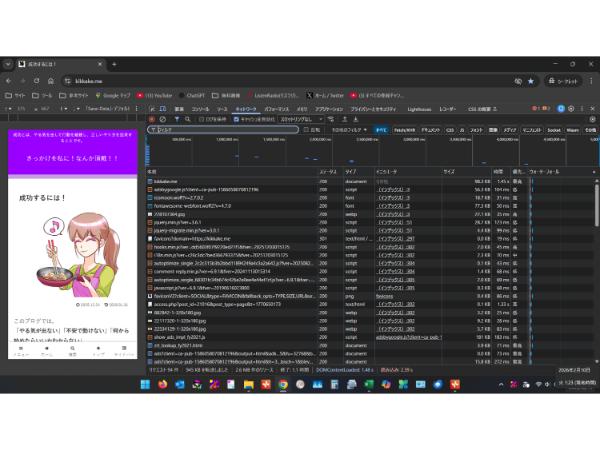Viewport: 600px width, 450px height.
Task: Toggle the preserve log checkbox
Action: click(201, 119)
